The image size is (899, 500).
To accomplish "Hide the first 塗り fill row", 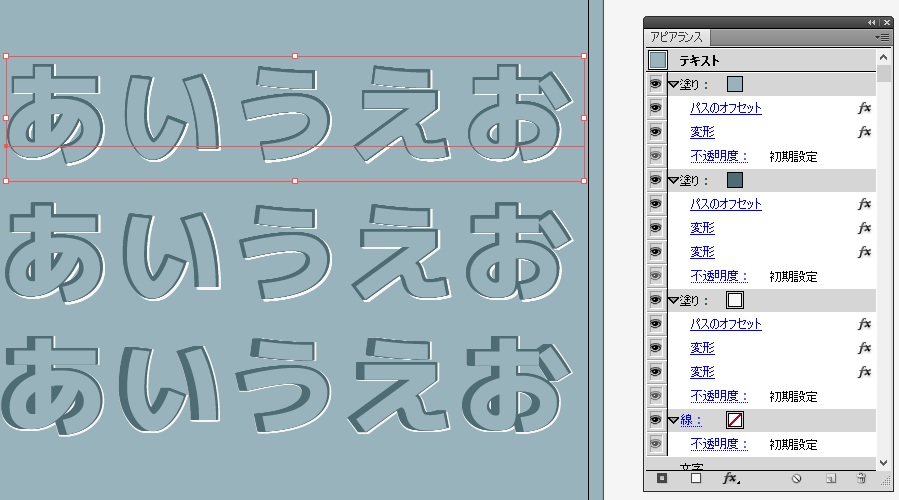I will 656,84.
